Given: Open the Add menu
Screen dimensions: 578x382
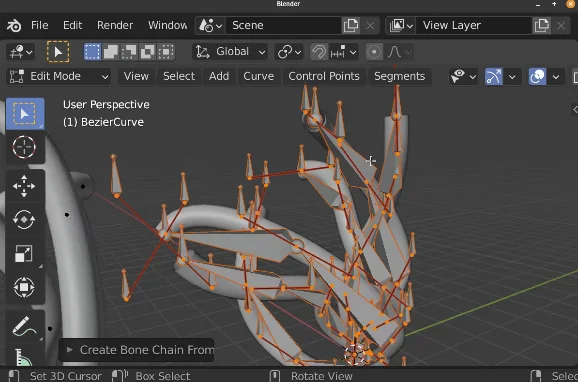Looking at the screenshot, I should 219,77.
